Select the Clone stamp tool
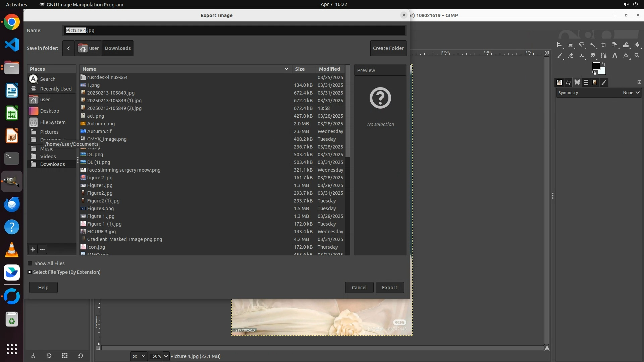 (x=582, y=56)
